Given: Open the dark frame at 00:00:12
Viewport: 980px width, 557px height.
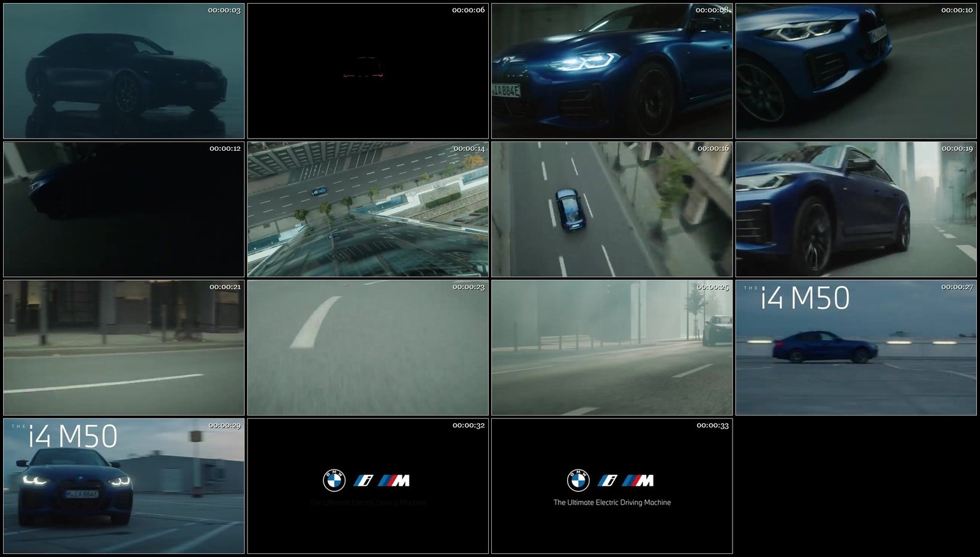Looking at the screenshot, I should 124,210.
